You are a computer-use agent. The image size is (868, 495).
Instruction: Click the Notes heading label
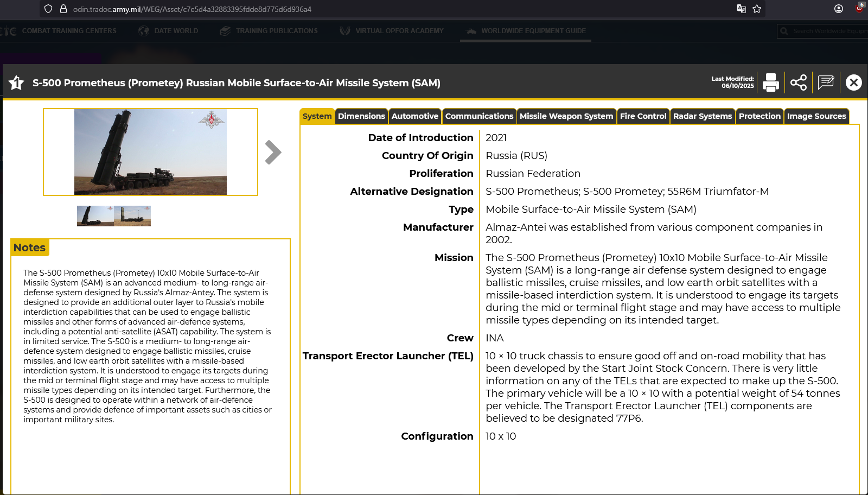pyautogui.click(x=29, y=247)
